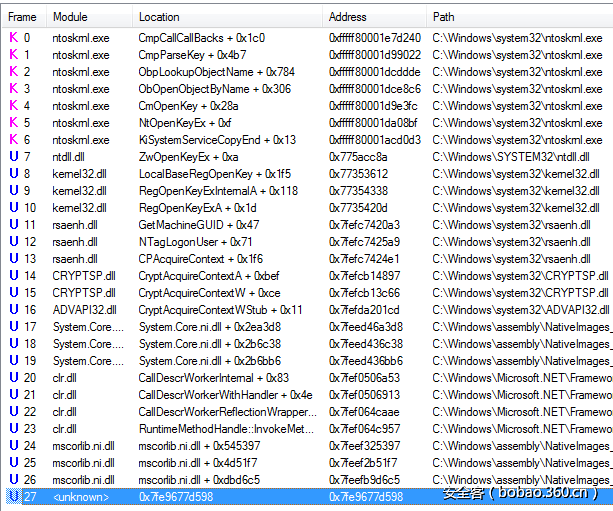Click the U icon next to frame 18

pyautogui.click(x=14, y=344)
